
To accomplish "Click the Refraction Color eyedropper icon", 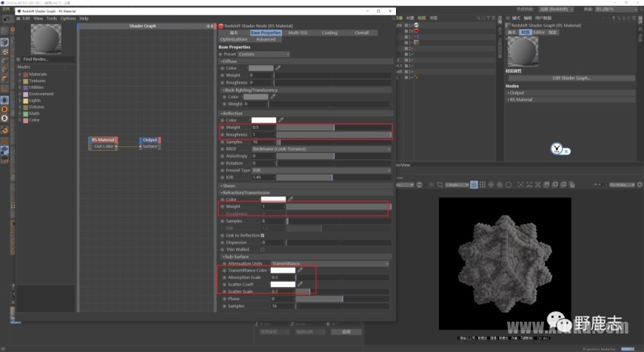I will (290, 199).
